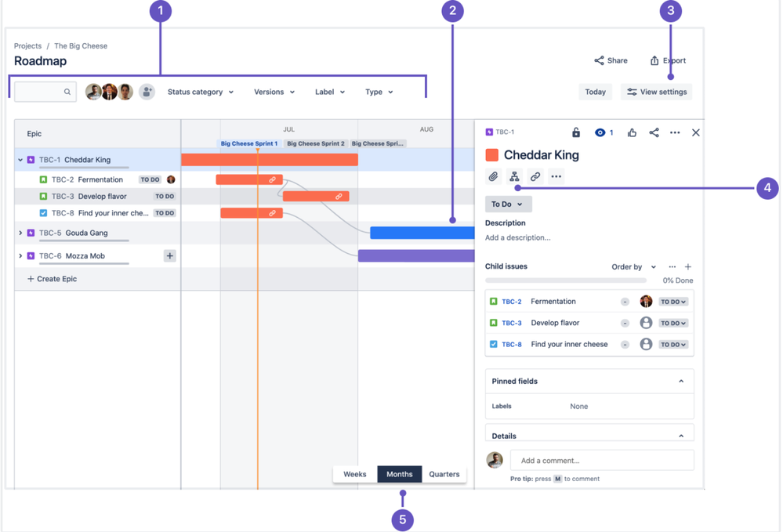Click the child issues progress bar
The image size is (783, 532).
566,280
